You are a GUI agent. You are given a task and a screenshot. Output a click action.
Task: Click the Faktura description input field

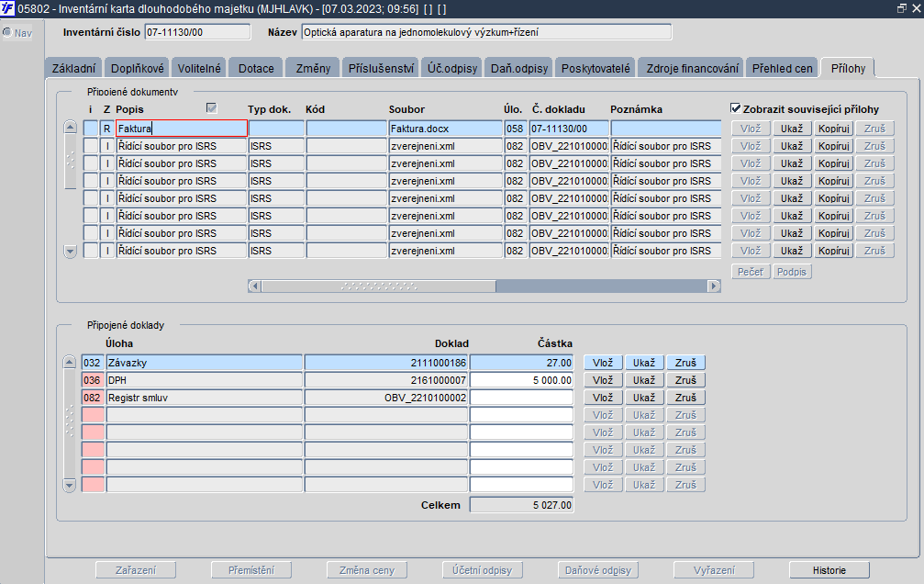pos(181,129)
